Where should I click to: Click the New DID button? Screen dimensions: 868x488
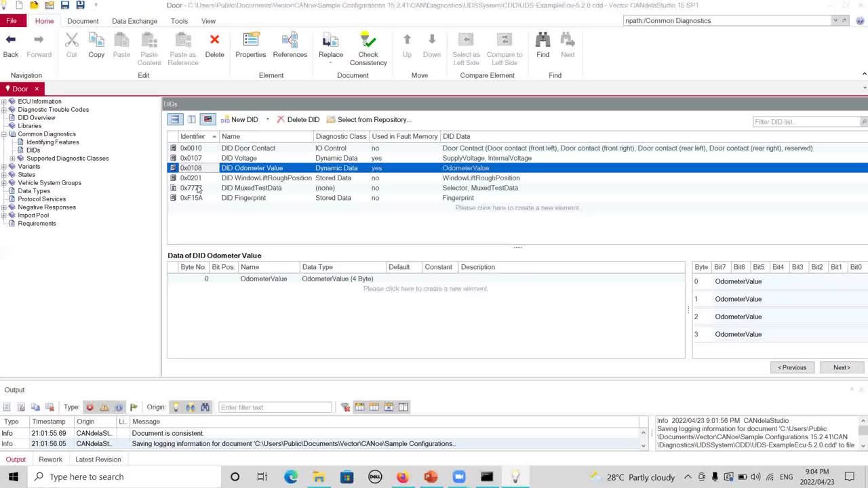239,119
